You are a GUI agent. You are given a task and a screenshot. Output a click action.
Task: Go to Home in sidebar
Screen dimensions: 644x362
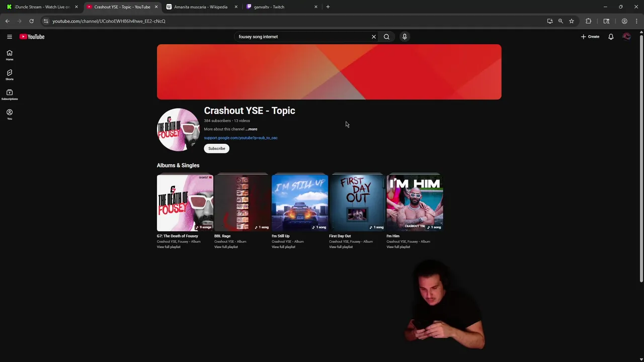coord(10,55)
